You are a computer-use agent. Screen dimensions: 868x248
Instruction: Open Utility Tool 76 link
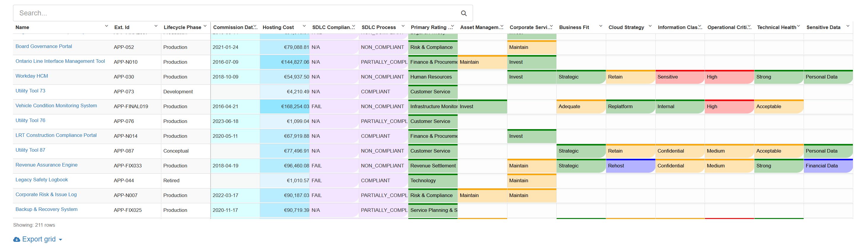30,121
